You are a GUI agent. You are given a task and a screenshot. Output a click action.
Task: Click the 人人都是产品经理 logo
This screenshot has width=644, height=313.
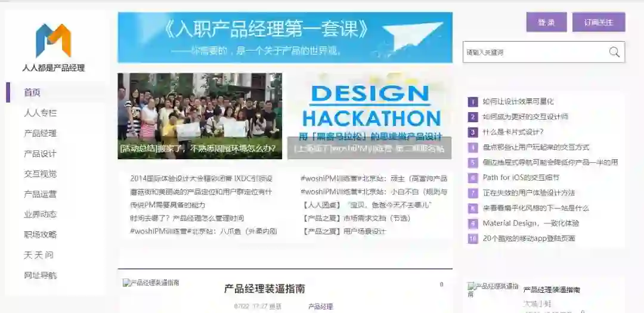pos(54,47)
